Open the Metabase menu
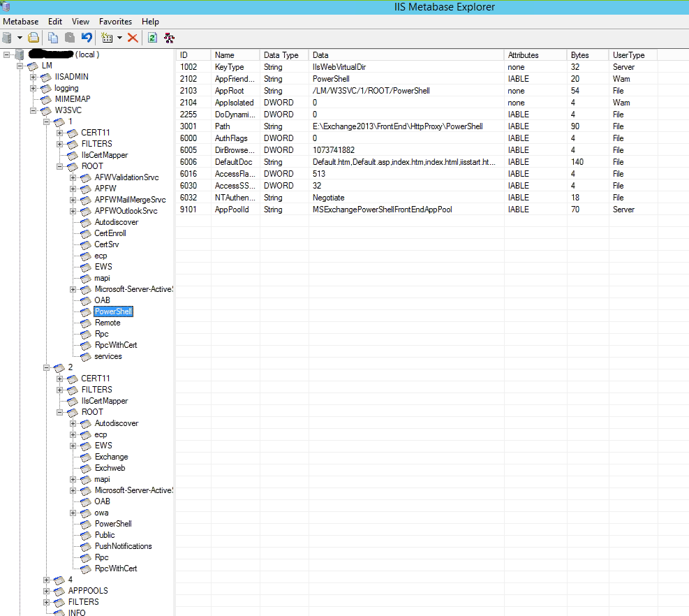Image resolution: width=689 pixels, height=616 pixels. click(21, 22)
